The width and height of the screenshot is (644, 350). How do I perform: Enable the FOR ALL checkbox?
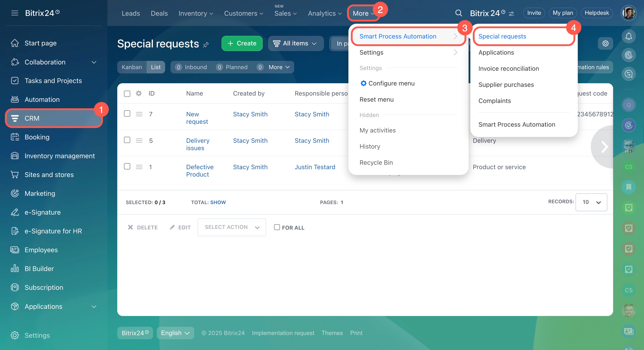coord(277,227)
